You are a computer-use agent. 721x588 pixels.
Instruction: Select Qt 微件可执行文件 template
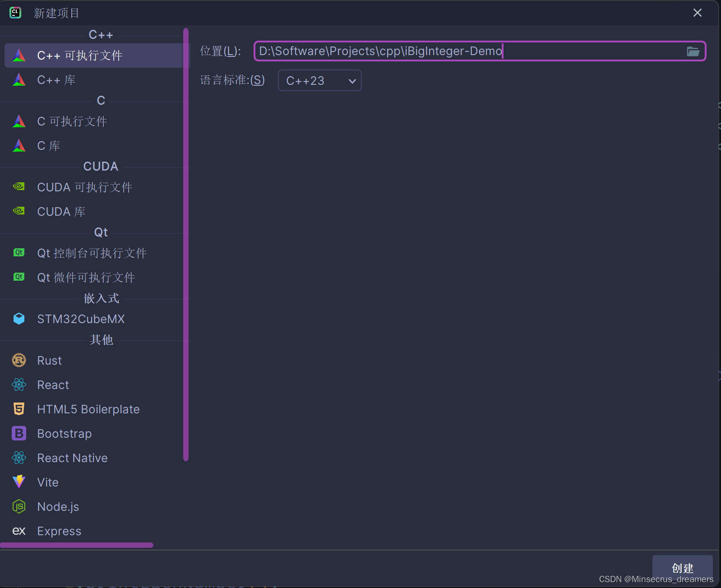[x=94, y=278]
